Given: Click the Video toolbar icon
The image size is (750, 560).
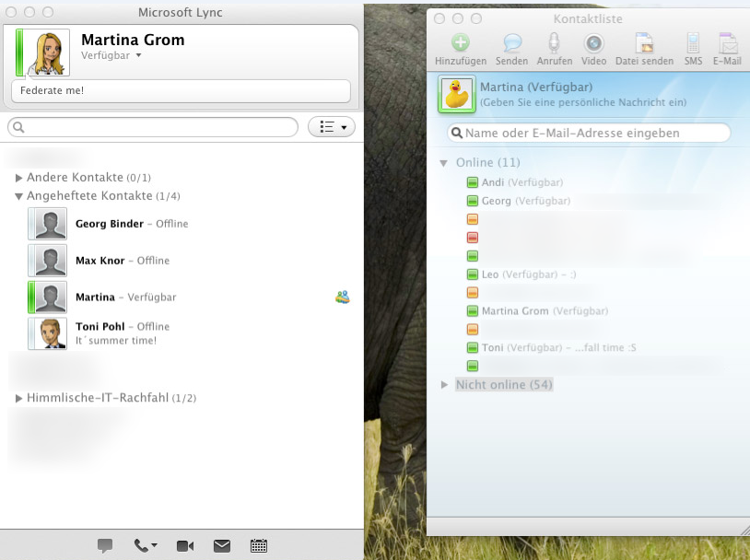Looking at the screenshot, I should [x=594, y=43].
